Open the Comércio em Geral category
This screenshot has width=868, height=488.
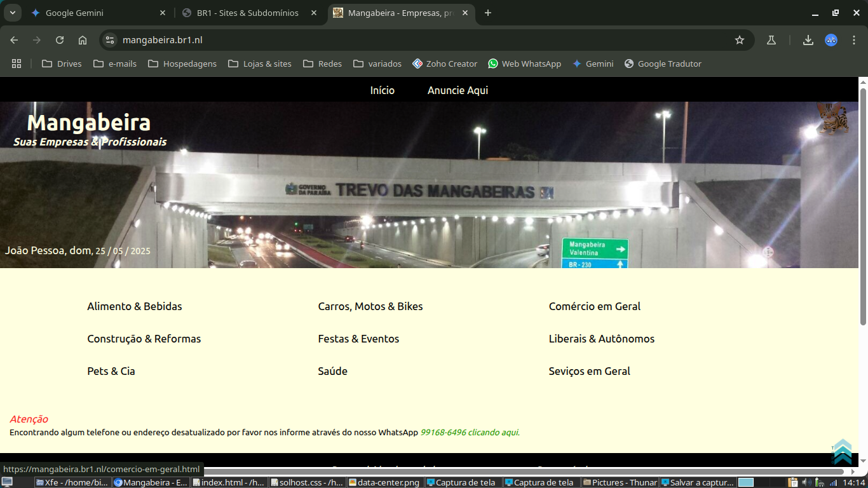594,306
